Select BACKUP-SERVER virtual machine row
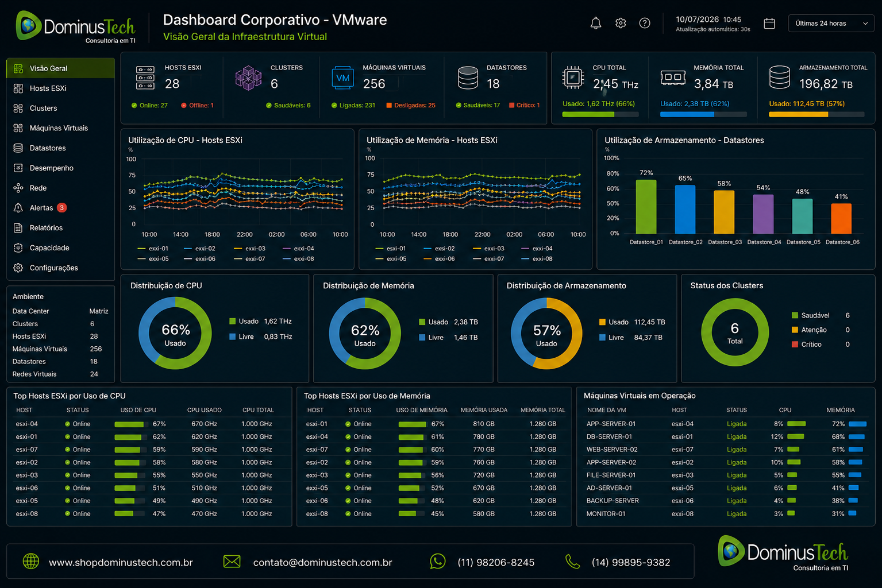Screen dimensions: 882x588 pos(725,501)
